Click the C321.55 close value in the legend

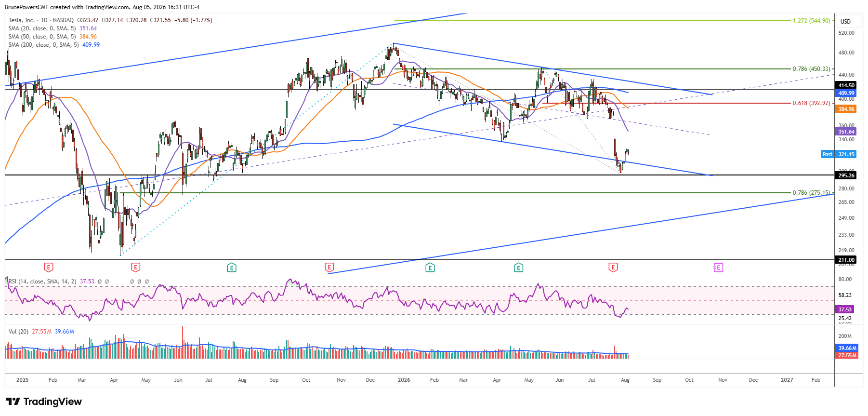(160, 20)
